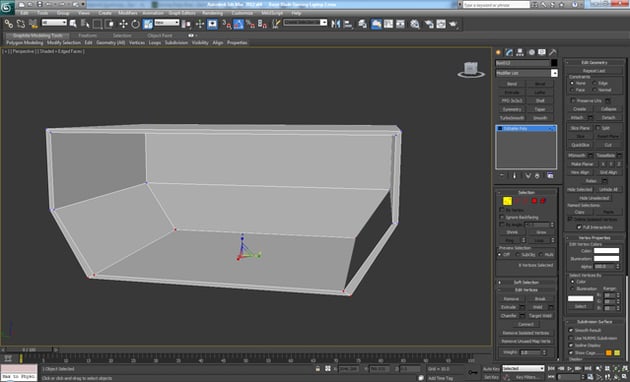Image resolution: width=630 pixels, height=382 pixels.
Task: Click the Bind to Space Warp icon
Action: (33, 24)
